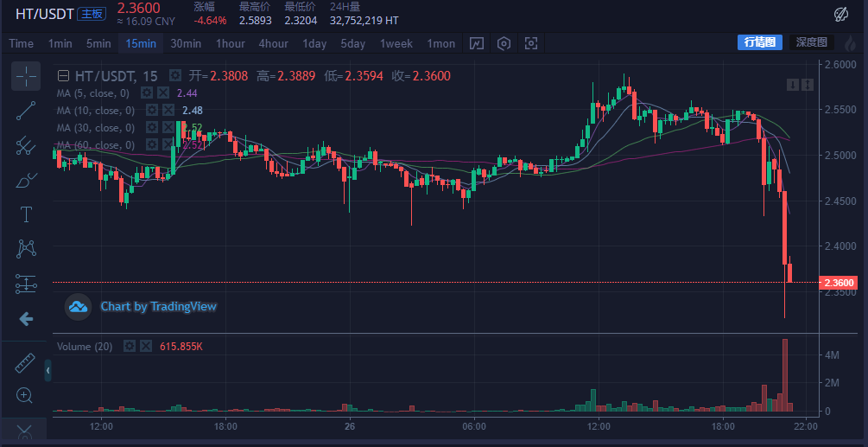Screen dimensions: 868x447
Task: Open the pattern drawing tool
Action: pos(26,249)
